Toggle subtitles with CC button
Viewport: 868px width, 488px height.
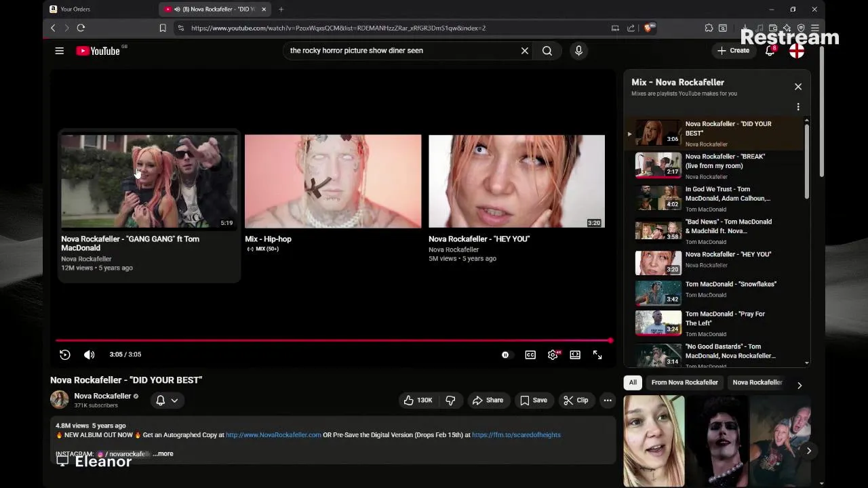point(530,354)
